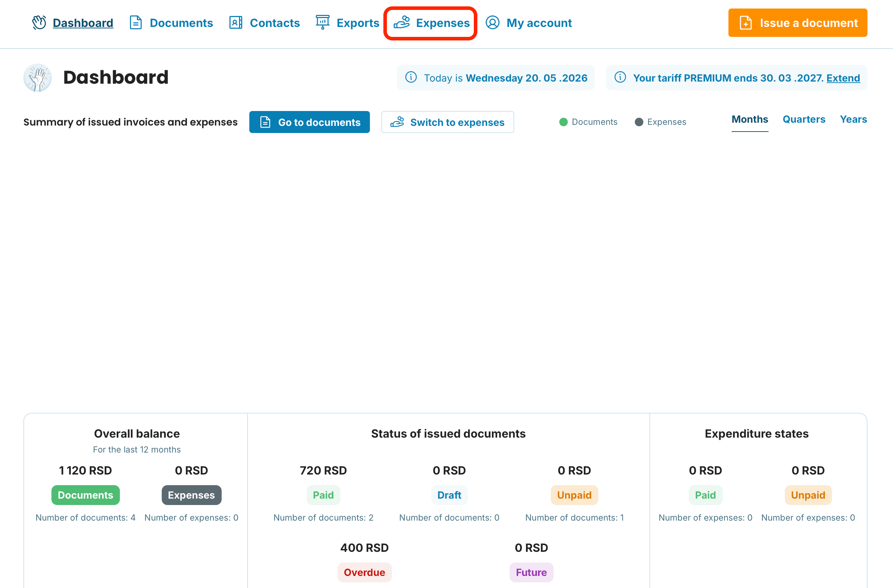Click the "1 120 RSD" balance amount
Screen dimensions: 893x588
85,470
